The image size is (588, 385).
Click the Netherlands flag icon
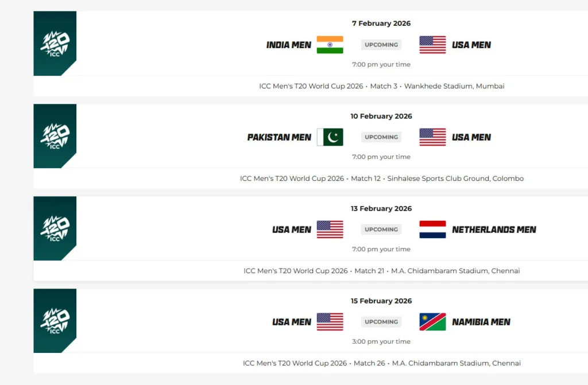(432, 230)
